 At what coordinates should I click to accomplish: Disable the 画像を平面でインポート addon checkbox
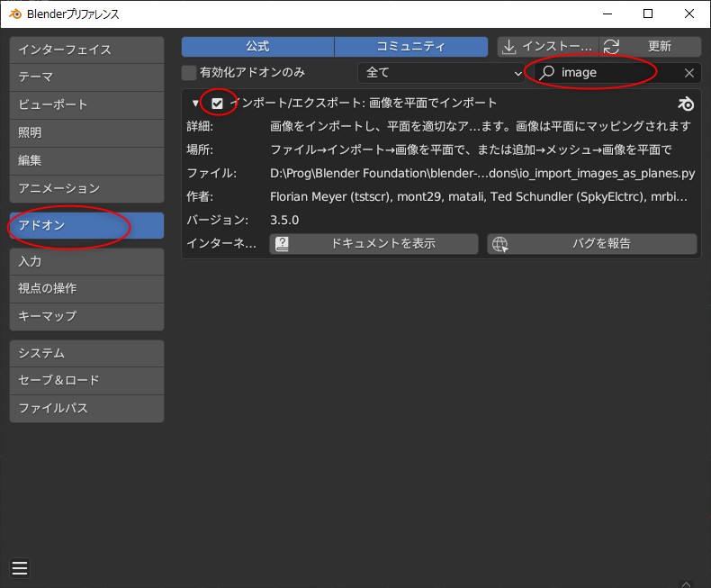pos(217,104)
